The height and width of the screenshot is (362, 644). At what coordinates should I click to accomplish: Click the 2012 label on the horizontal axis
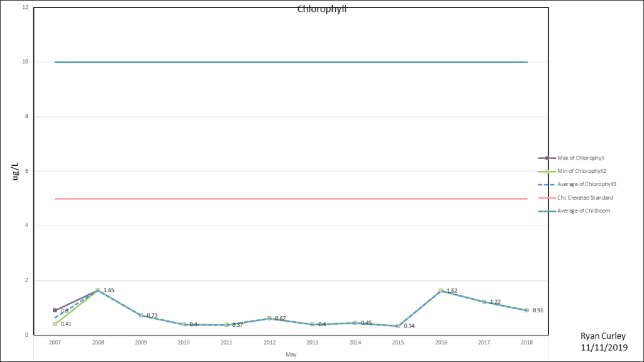tap(269, 343)
